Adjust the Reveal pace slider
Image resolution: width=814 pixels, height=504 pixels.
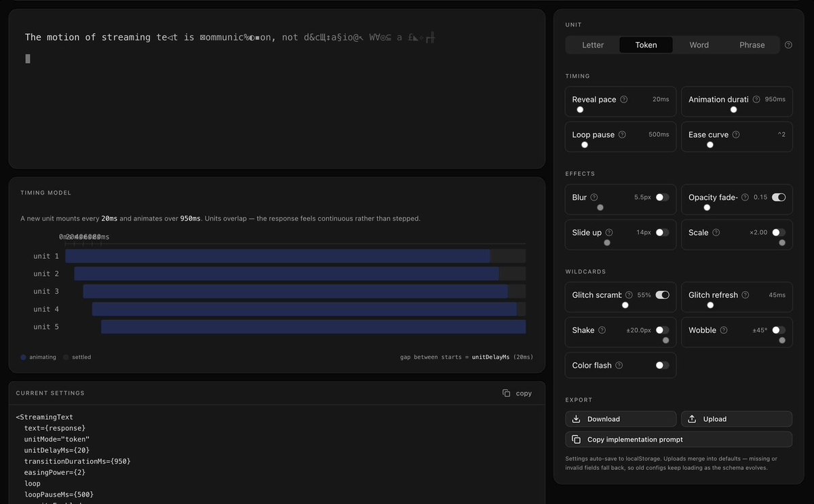[x=580, y=109]
